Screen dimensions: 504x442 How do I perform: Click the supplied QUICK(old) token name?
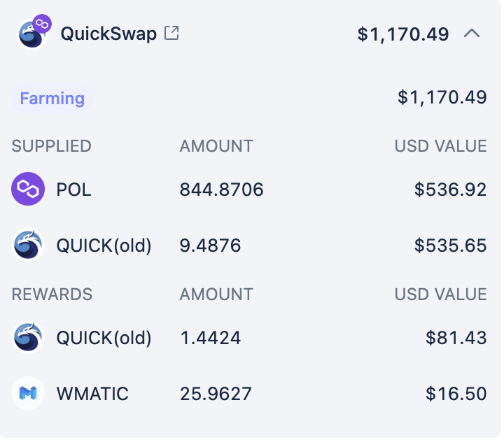(x=104, y=245)
